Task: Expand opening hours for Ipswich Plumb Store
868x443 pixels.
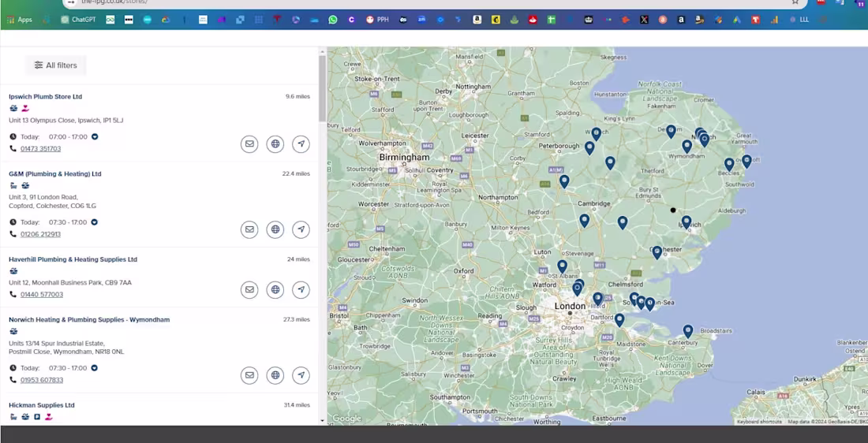Action: pyautogui.click(x=95, y=136)
